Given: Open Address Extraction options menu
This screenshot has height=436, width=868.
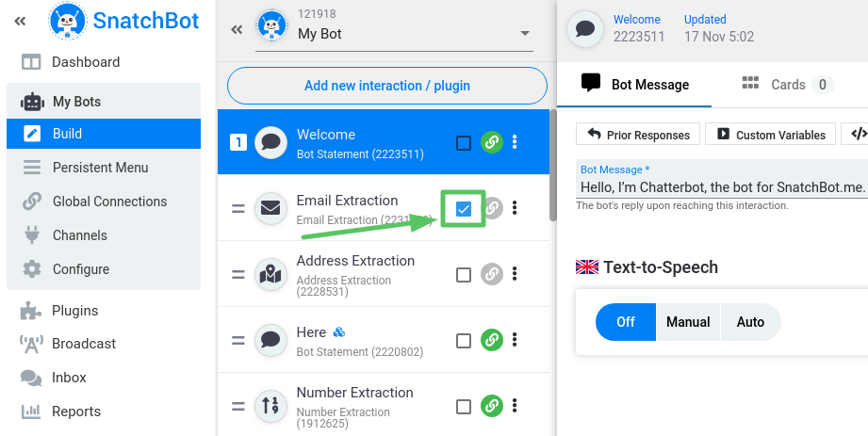Looking at the screenshot, I should point(515,274).
